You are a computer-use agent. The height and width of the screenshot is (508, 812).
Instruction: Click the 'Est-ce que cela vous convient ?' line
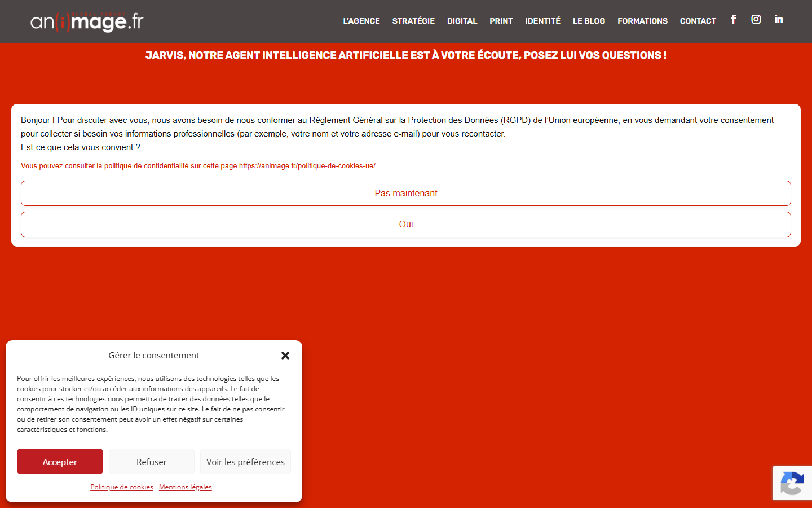[81, 147]
